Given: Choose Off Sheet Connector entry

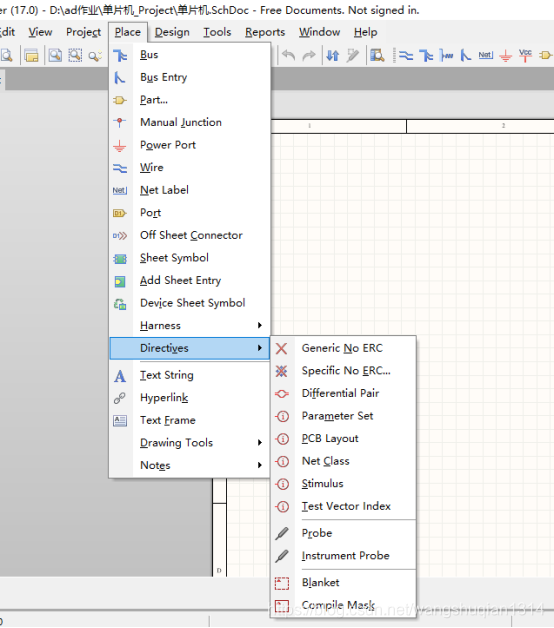Looking at the screenshot, I should (x=190, y=235).
